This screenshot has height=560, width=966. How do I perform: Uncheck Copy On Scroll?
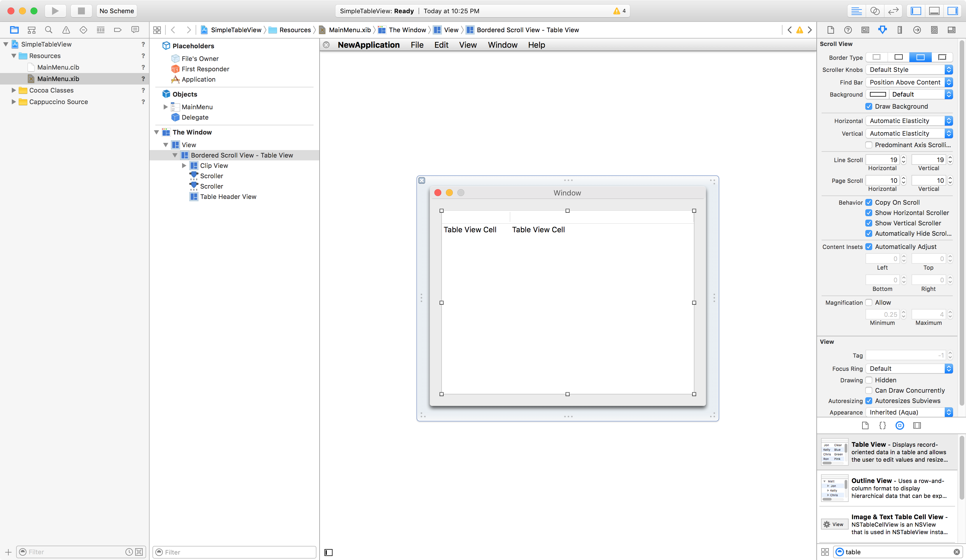click(869, 202)
